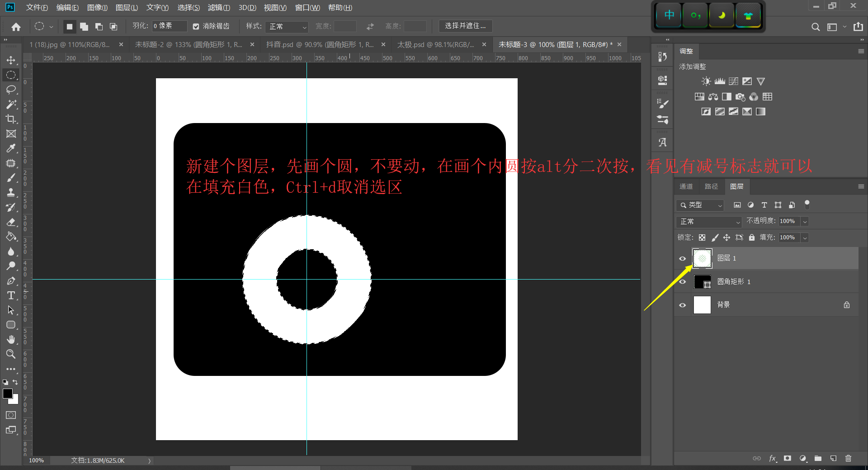868x470 pixels.
Task: Open Adjustments panel flyout menu
Action: [861, 52]
